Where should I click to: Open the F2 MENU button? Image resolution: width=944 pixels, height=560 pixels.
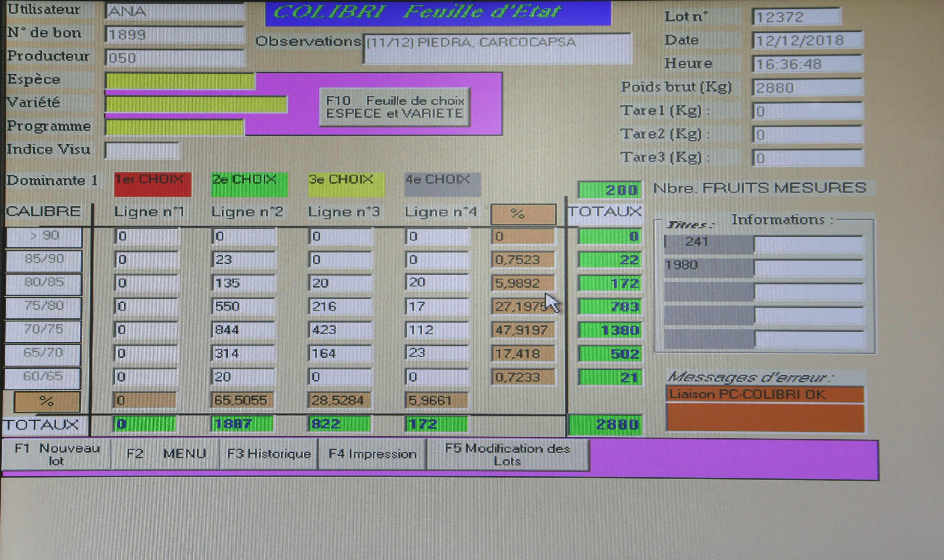tap(165, 454)
